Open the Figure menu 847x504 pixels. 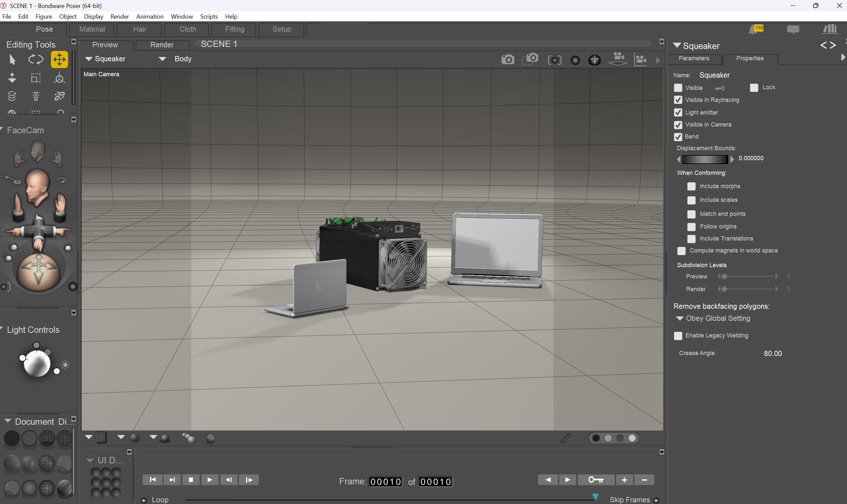(43, 16)
